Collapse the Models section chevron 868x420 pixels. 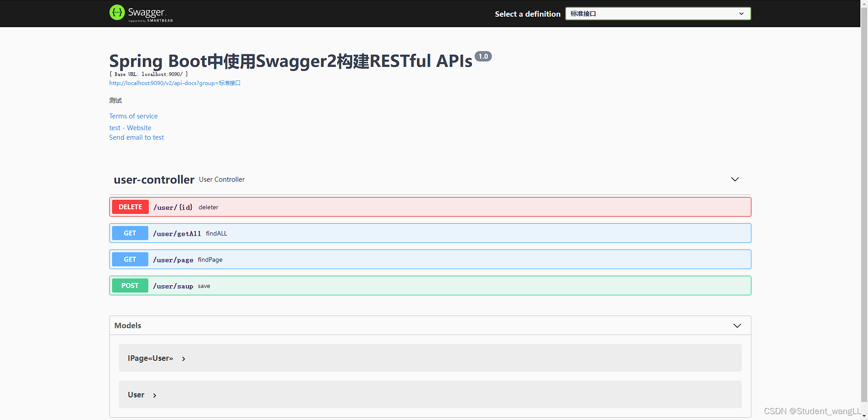737,326
